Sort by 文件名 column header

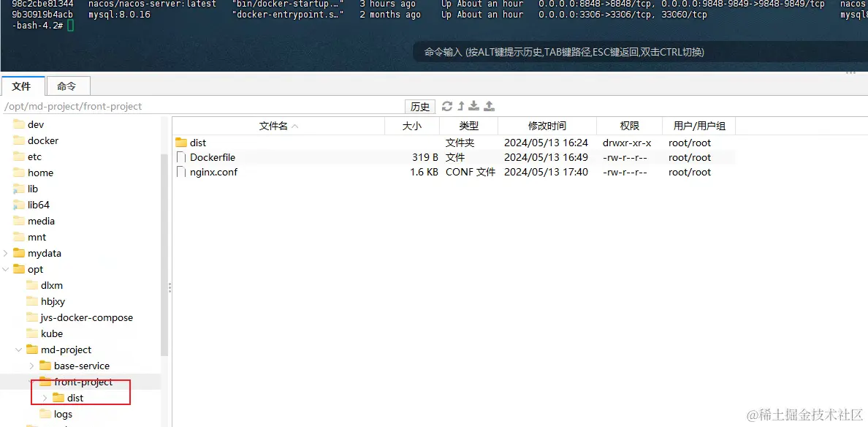pyautogui.click(x=278, y=126)
